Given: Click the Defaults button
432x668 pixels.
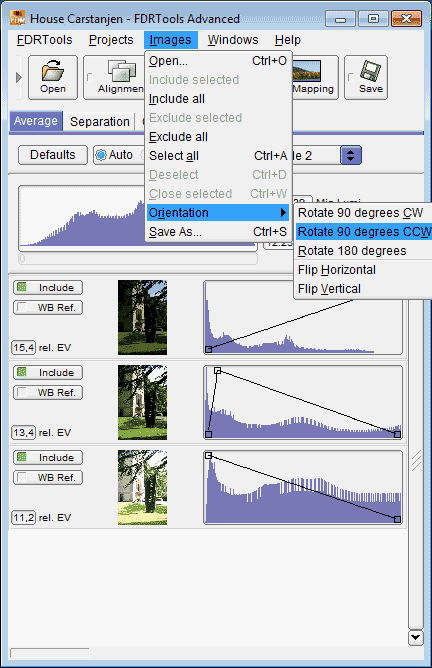Looking at the screenshot, I should (x=53, y=155).
